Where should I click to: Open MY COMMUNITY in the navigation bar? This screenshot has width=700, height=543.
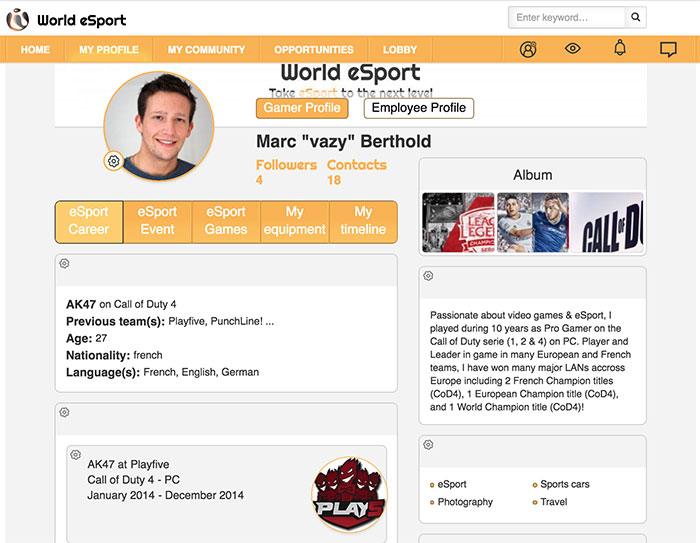click(206, 50)
